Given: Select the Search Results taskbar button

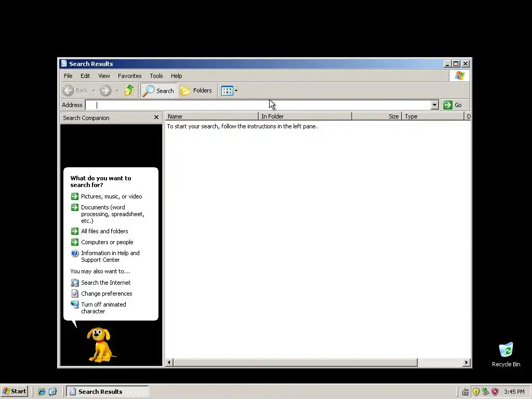Looking at the screenshot, I should point(107,392).
